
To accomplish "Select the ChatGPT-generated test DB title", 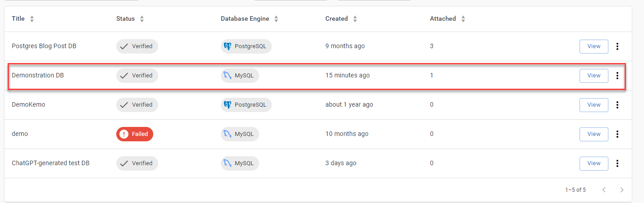I will pyautogui.click(x=50, y=163).
